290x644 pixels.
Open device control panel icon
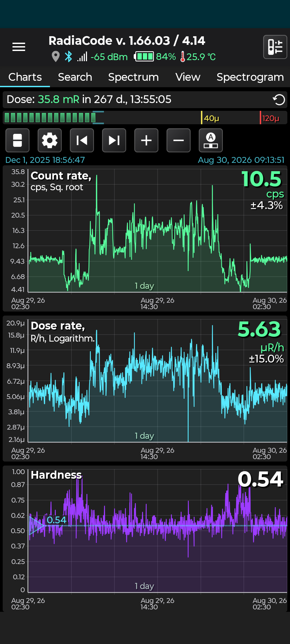pos(275,47)
